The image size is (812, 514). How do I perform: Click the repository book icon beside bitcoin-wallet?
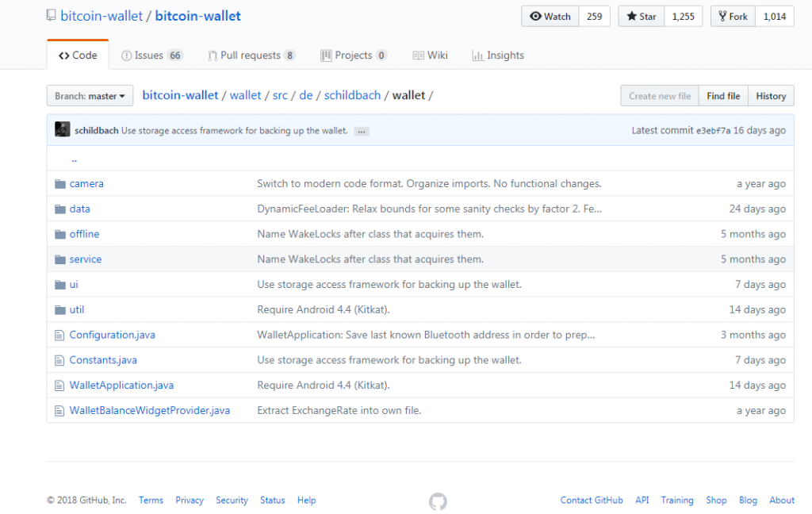coord(51,16)
